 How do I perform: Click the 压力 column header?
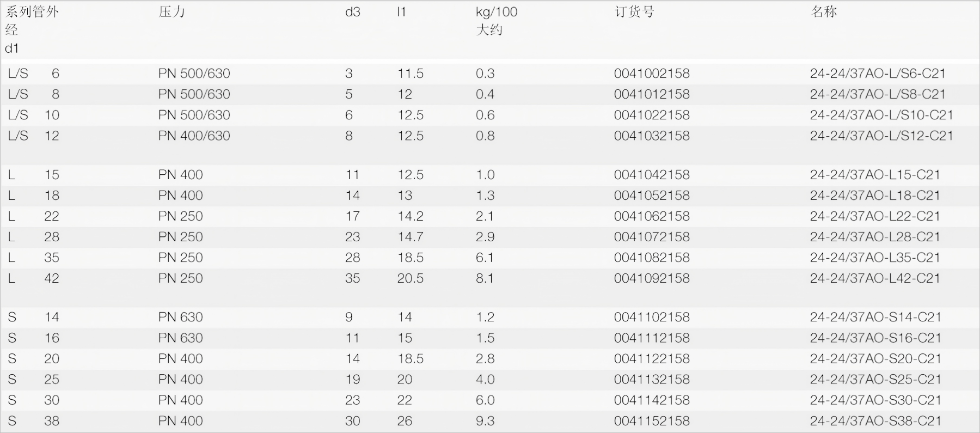click(172, 12)
